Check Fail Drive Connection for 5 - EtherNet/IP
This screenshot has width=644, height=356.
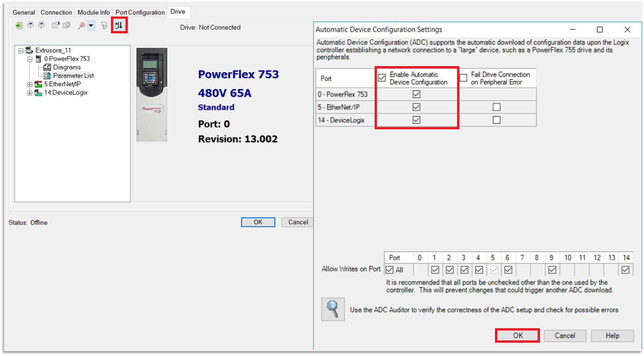pyautogui.click(x=497, y=107)
